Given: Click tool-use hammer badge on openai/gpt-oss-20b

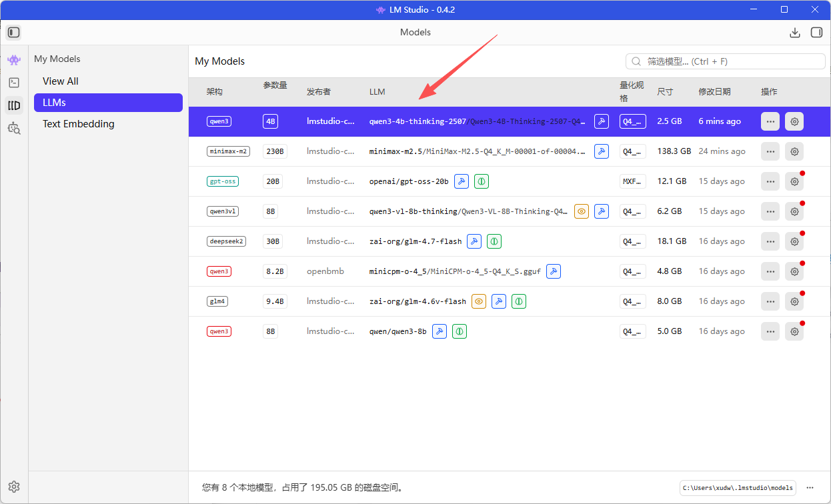Looking at the screenshot, I should 462,181.
